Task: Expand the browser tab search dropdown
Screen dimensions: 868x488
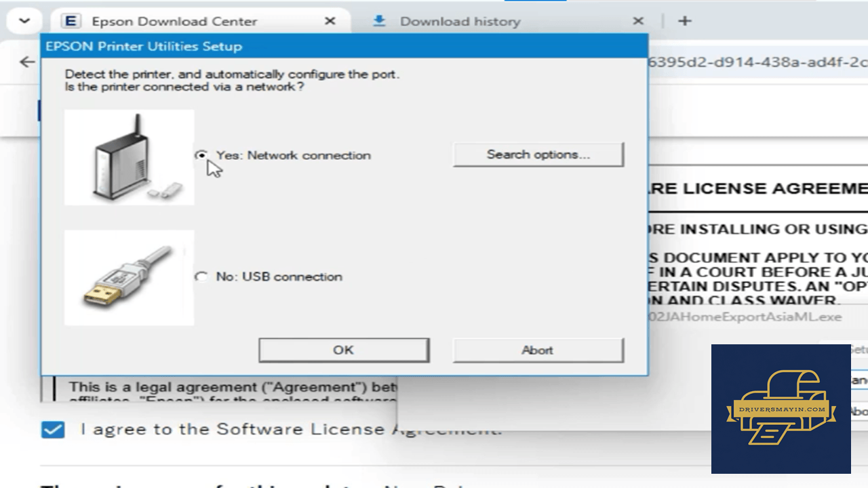Action: [24, 21]
